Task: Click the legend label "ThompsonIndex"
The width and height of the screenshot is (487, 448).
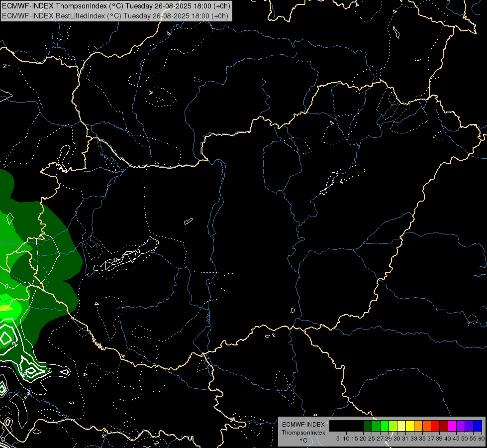Action: (x=303, y=433)
